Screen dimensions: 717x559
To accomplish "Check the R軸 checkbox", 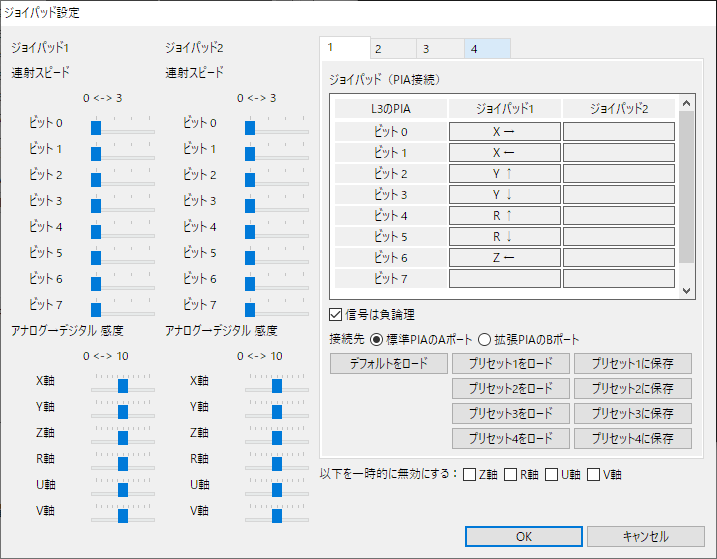I will (511, 474).
